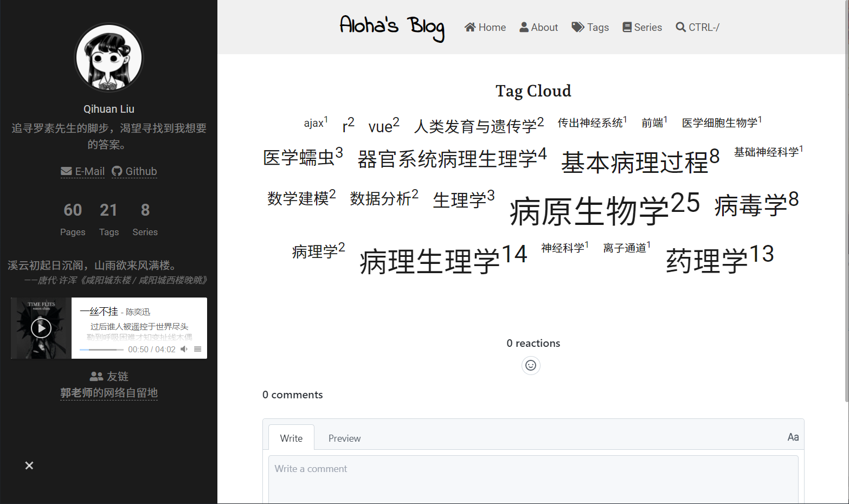Open the Home page via house icon
Viewport: 849px width, 504px height.
(470, 27)
